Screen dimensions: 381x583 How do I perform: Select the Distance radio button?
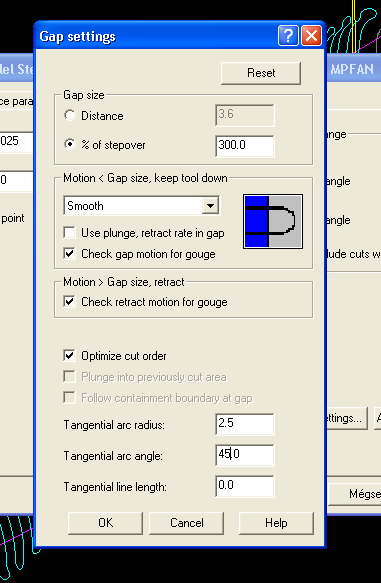(70, 115)
